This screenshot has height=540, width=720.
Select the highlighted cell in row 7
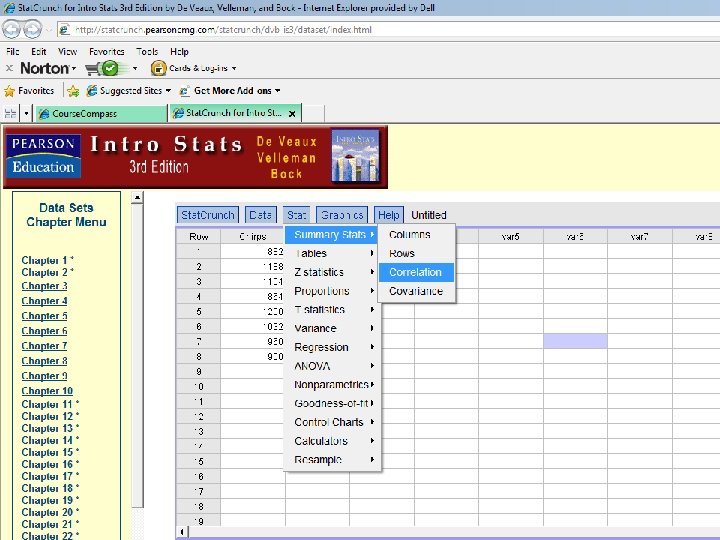tap(575, 341)
